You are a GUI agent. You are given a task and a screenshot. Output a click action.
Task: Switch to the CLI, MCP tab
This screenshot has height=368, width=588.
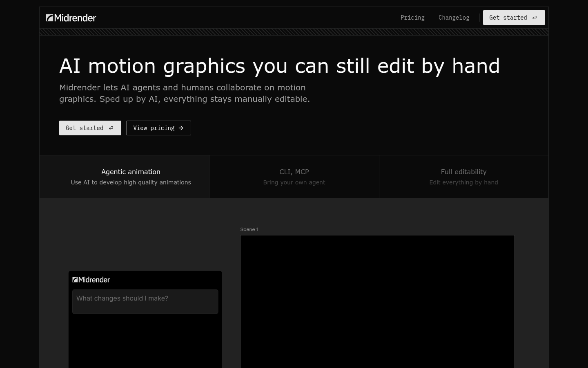pos(294,177)
